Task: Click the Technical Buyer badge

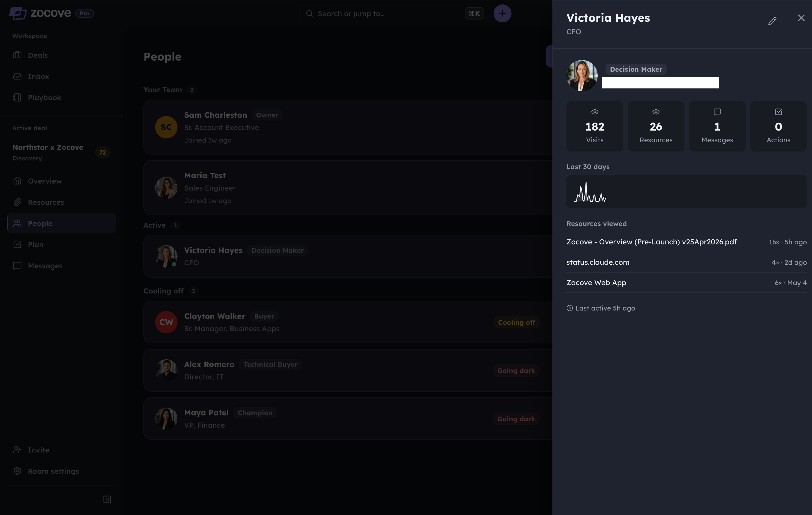Action: [270, 364]
